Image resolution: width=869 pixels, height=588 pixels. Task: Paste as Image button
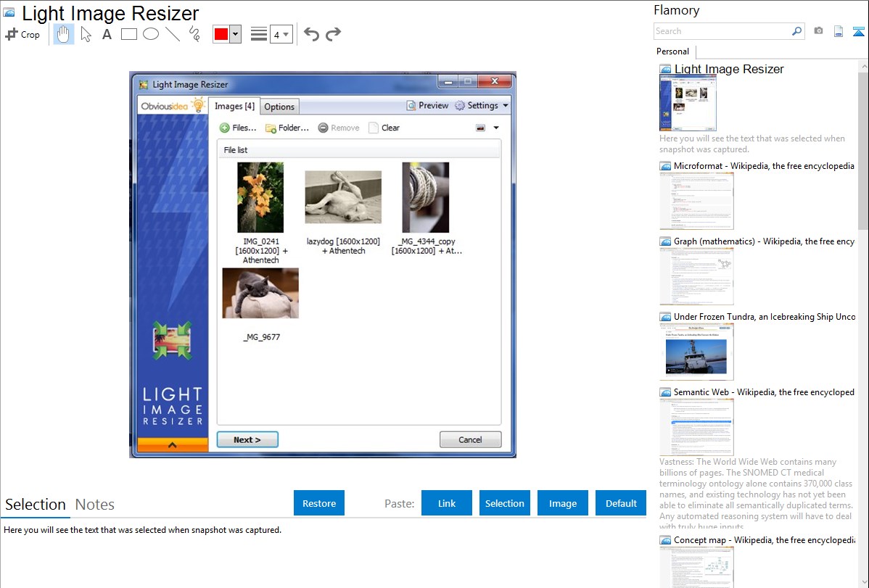point(562,503)
